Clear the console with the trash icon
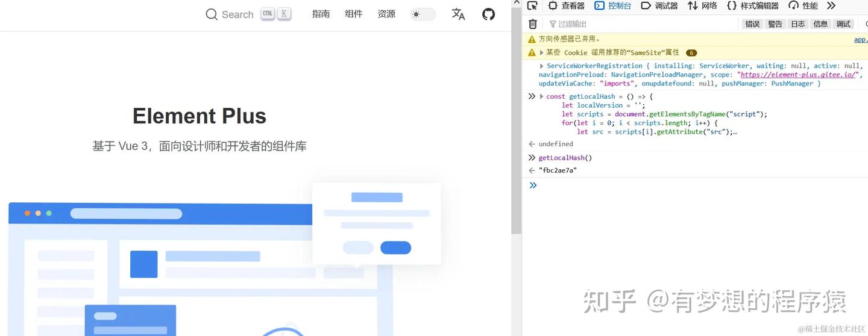Image resolution: width=868 pixels, height=336 pixels. pyautogui.click(x=533, y=24)
